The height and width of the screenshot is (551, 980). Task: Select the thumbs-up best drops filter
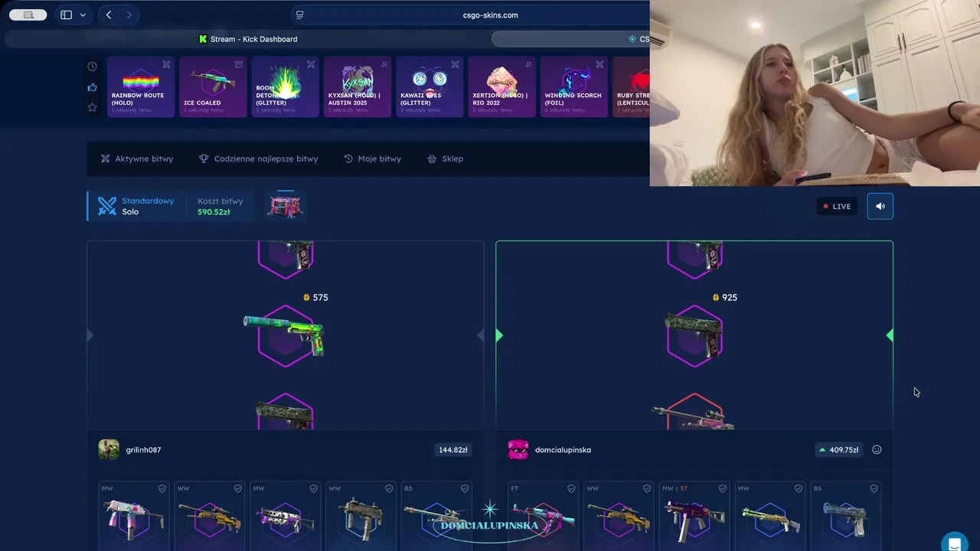pyautogui.click(x=92, y=87)
